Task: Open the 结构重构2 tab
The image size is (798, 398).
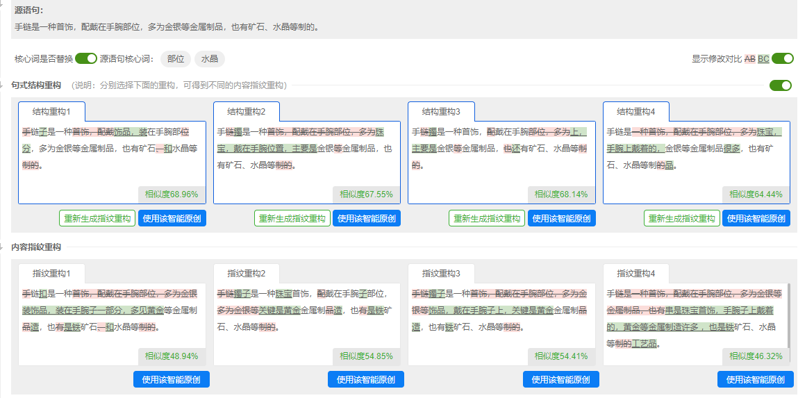Action: [246, 111]
